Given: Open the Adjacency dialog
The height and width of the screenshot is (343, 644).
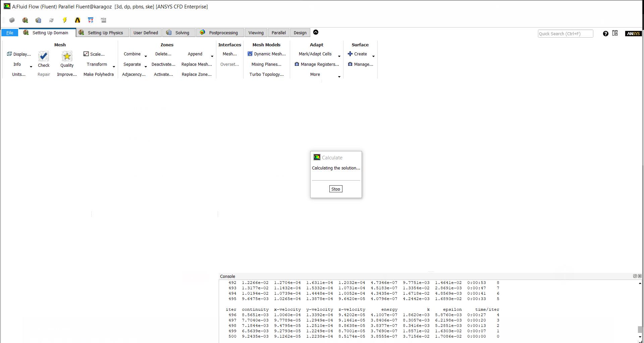Looking at the screenshot, I should click(134, 75).
